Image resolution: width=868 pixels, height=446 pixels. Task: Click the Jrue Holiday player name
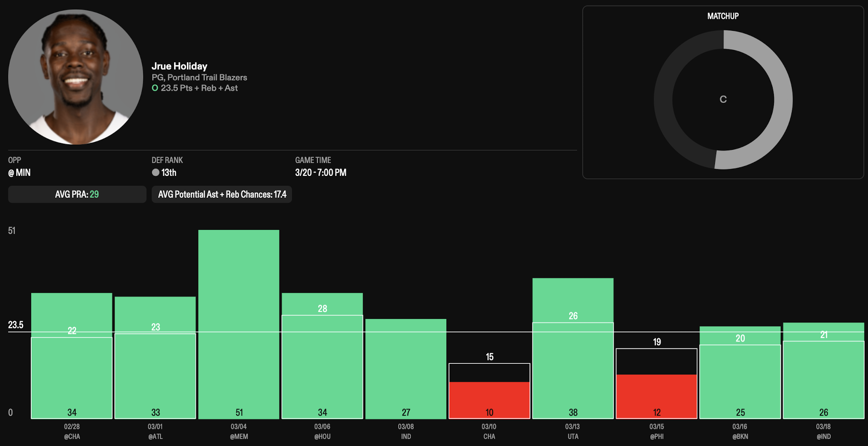179,66
